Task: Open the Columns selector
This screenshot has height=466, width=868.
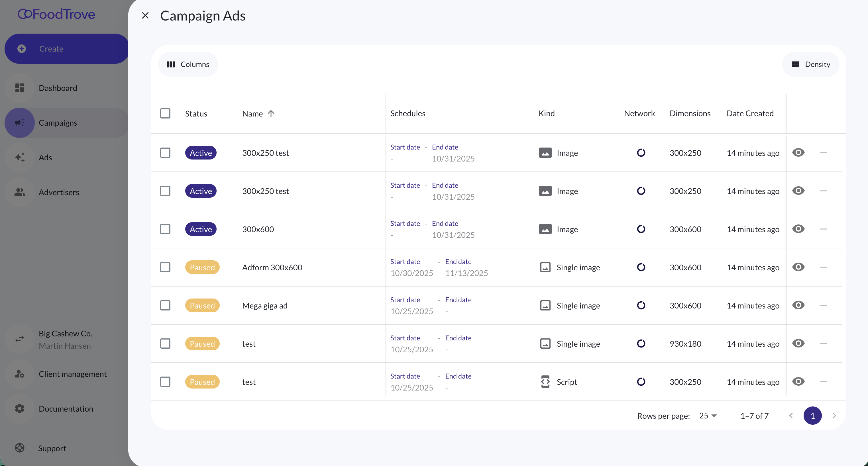Action: 188,64
